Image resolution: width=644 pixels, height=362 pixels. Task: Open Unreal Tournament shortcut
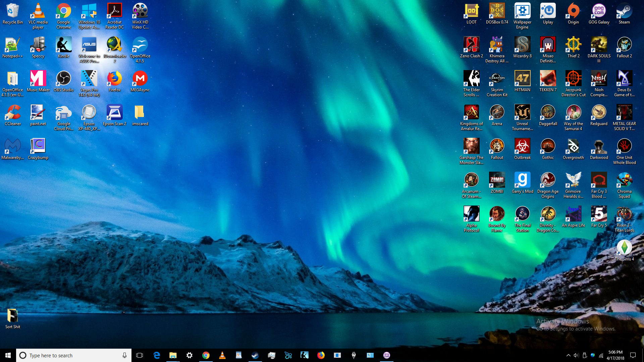(x=523, y=118)
